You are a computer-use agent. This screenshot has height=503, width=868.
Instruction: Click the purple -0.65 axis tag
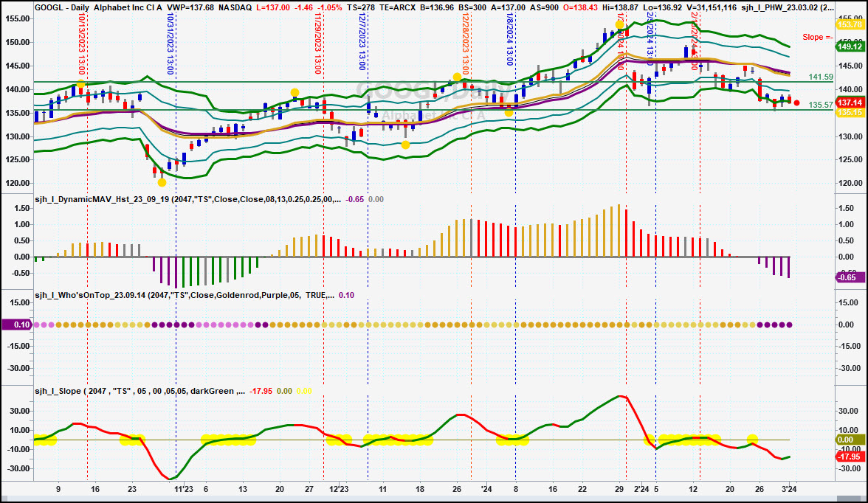849,277
